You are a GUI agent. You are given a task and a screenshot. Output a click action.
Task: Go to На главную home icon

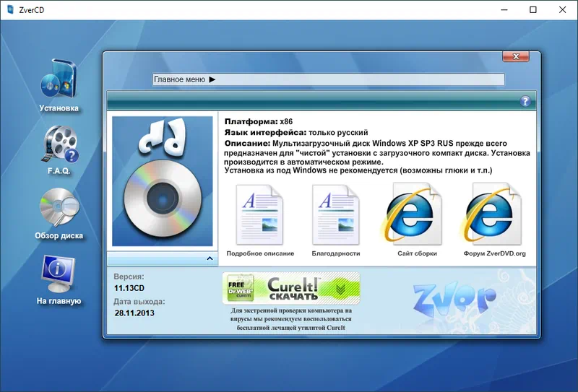tap(58, 274)
